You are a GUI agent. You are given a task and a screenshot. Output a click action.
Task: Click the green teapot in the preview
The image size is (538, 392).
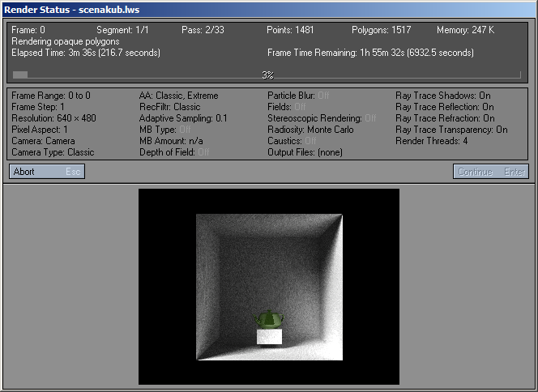[269, 319]
